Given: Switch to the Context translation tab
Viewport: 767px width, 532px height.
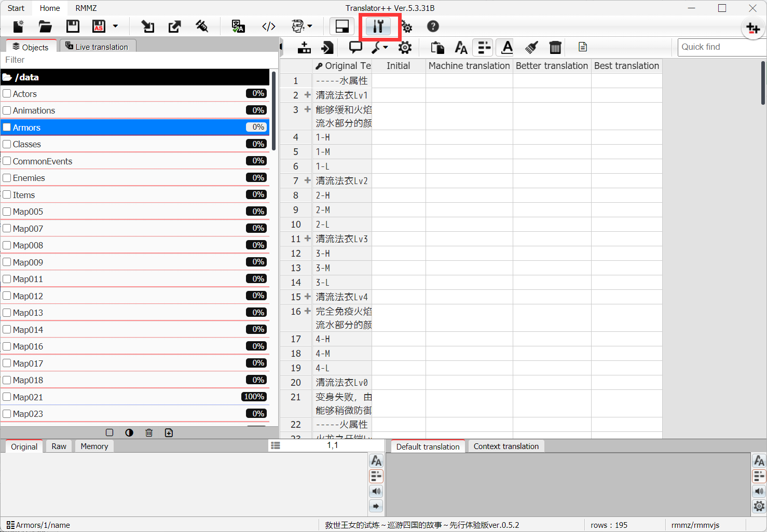Looking at the screenshot, I should pyautogui.click(x=506, y=446).
